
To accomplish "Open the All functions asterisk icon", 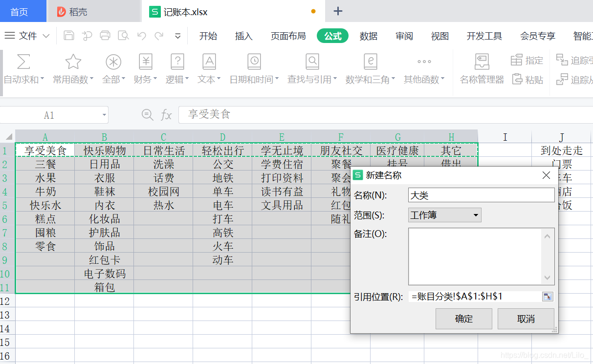I will [113, 62].
